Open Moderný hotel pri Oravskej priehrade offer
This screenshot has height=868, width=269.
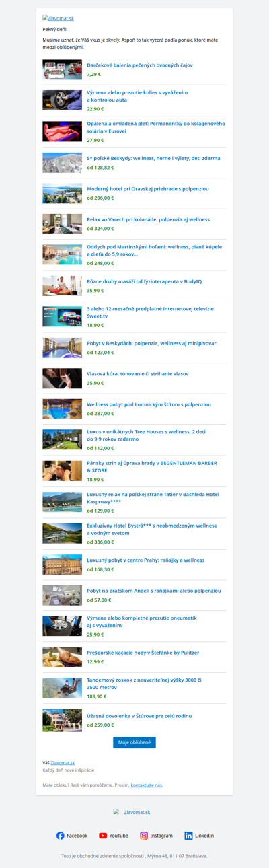click(148, 189)
